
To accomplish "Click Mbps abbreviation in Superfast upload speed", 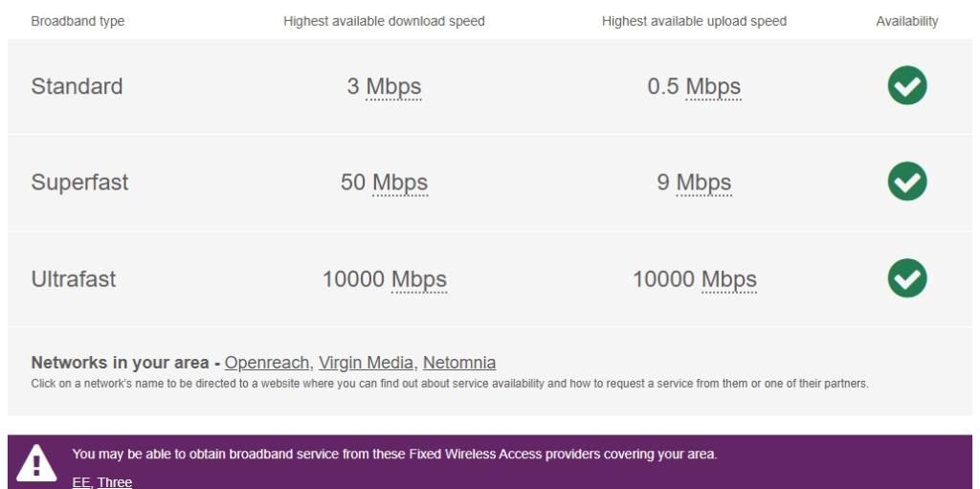I will coord(703,183).
